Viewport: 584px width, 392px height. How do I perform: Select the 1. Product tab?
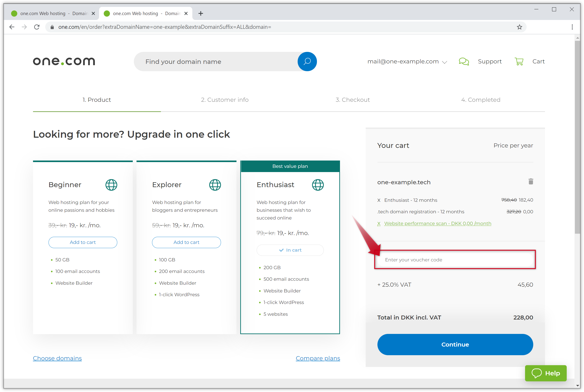click(97, 100)
